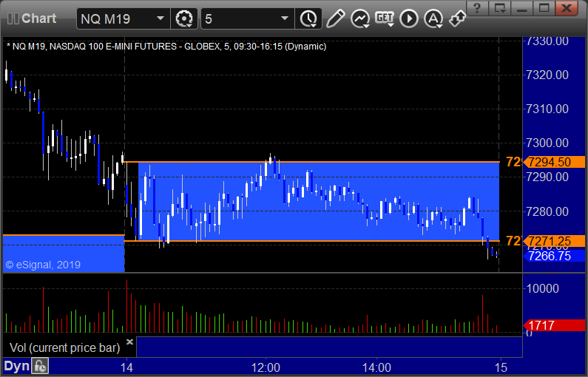Select the pencil drawing tool
The width and height of the screenshot is (588, 377).
point(335,18)
